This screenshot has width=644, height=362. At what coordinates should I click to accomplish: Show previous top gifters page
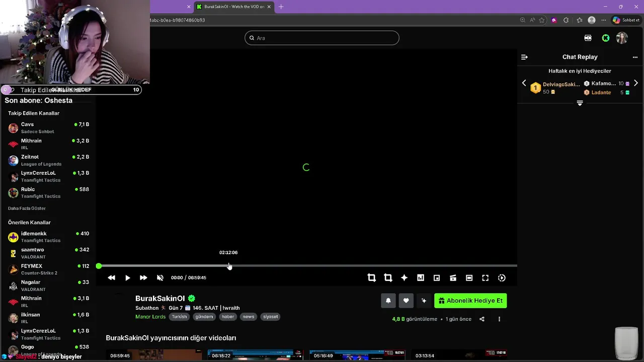(524, 83)
